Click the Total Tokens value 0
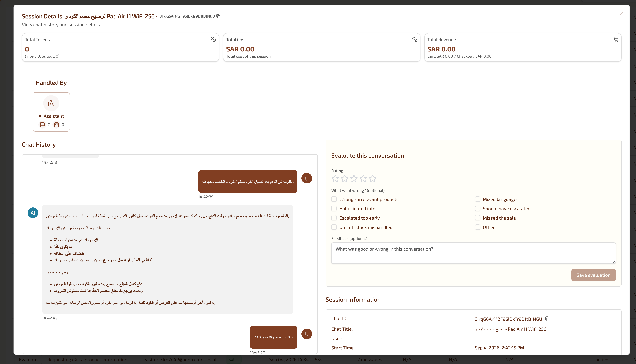This screenshot has width=636, height=364. [x=27, y=49]
